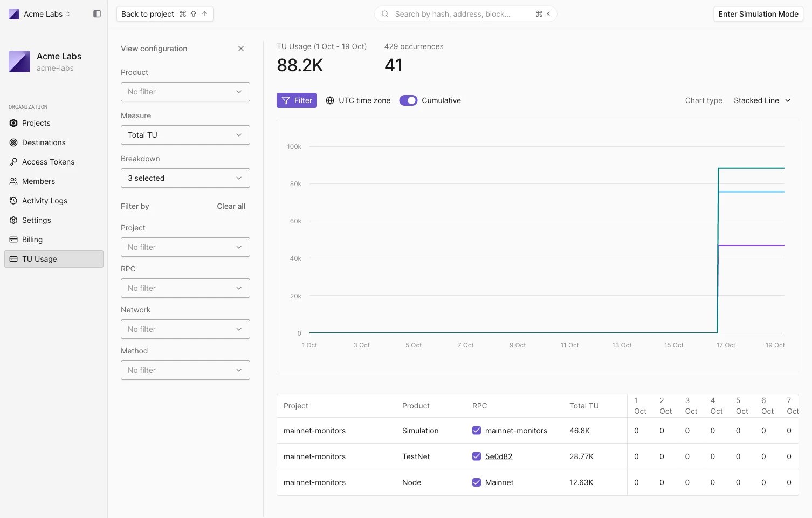
Task: Open the Mainnet RPC link
Action: [x=499, y=482]
